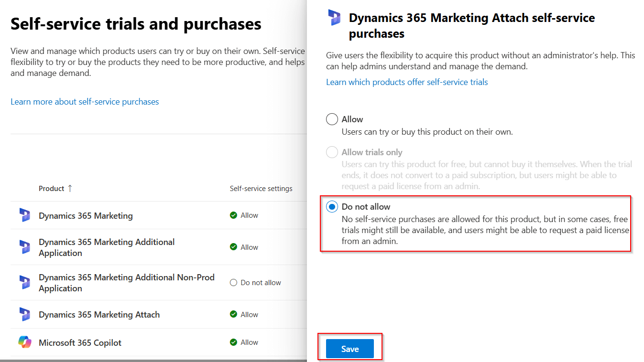The image size is (644, 362).
Task: Select the Allow trials only radio option
Action: pos(332,152)
